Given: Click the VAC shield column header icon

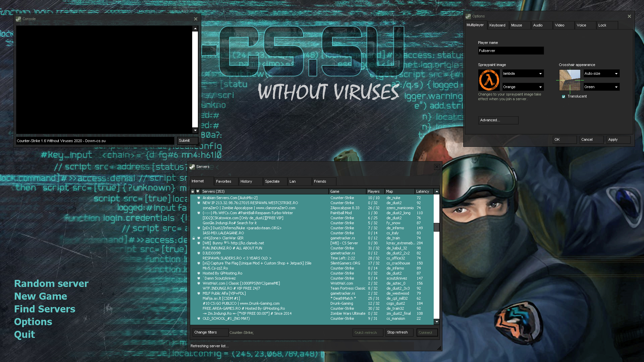Looking at the screenshot, I should click(198, 191).
